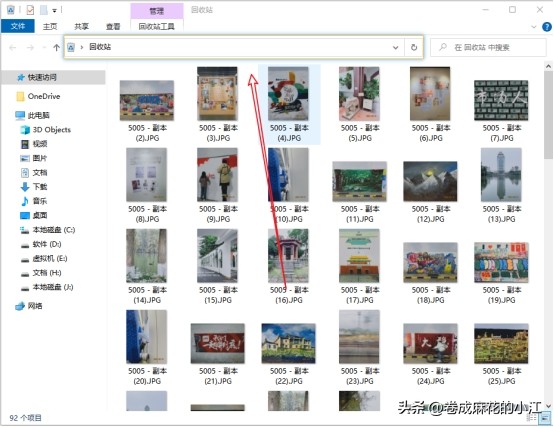The image size is (554, 427).
Task: Open the 文件 ribbon menu
Action: (18, 26)
